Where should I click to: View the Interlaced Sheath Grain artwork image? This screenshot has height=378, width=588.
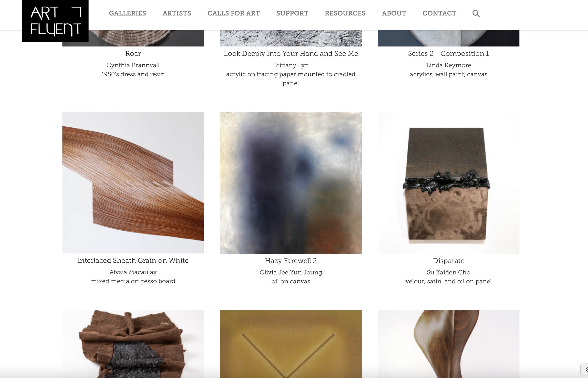133,183
